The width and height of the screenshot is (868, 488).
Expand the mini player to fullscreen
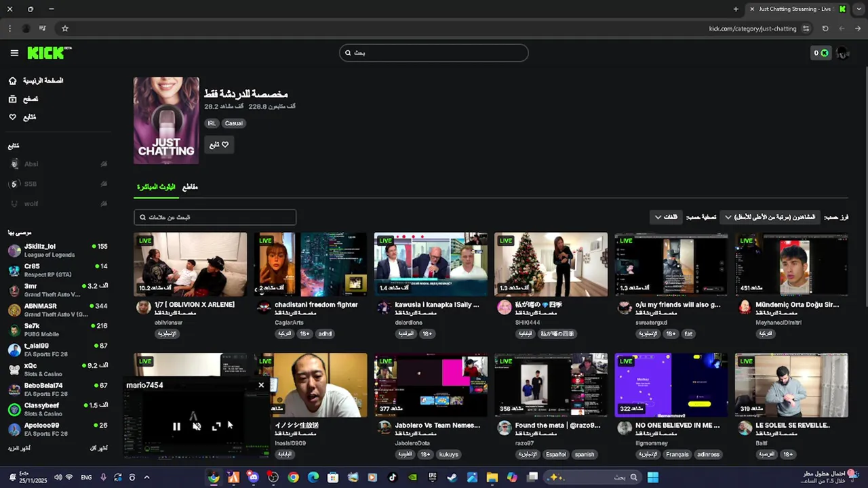tap(216, 426)
